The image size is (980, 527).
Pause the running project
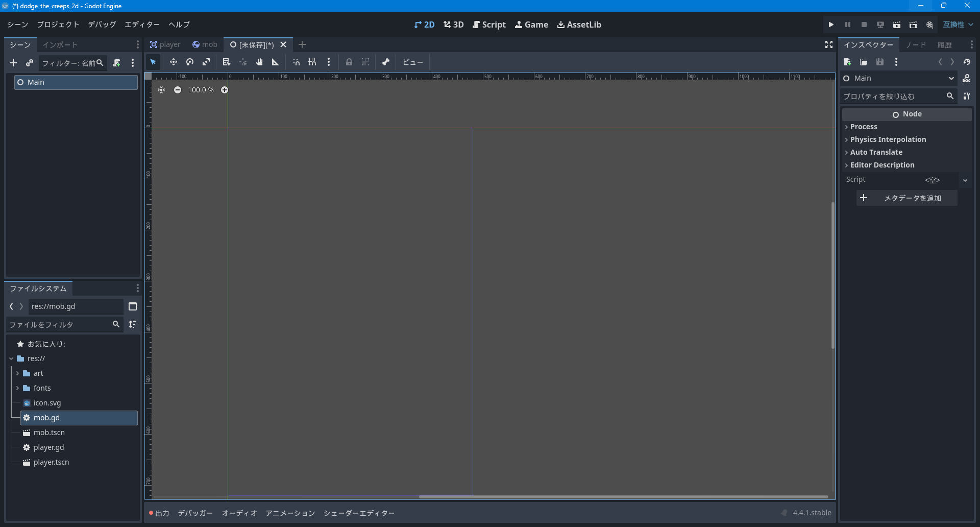[847, 25]
